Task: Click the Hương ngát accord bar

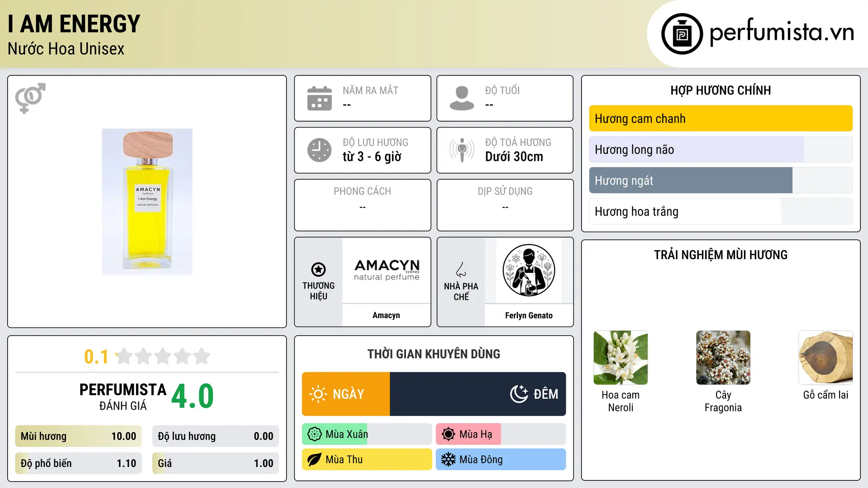Action: (721, 180)
